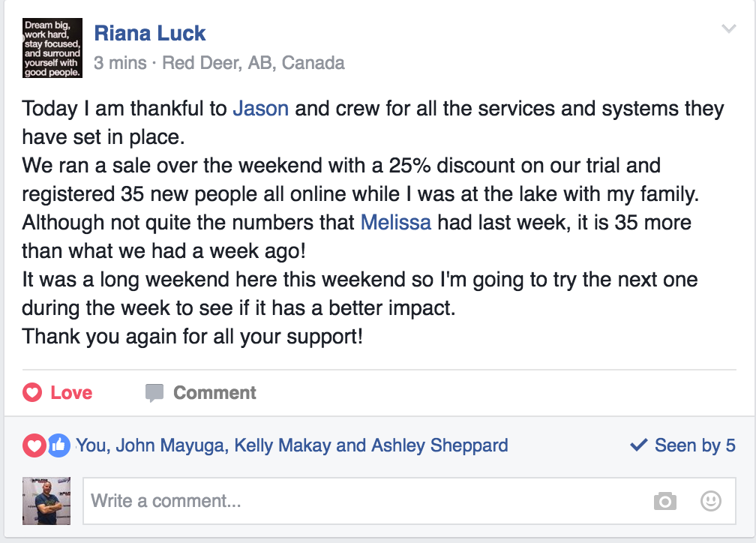The height and width of the screenshot is (543, 756).
Task: Open the 3 mins timestamp link
Action: point(120,63)
